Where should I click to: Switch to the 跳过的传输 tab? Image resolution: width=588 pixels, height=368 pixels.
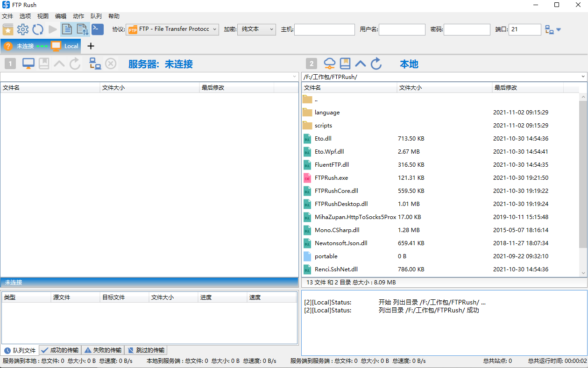click(x=146, y=350)
